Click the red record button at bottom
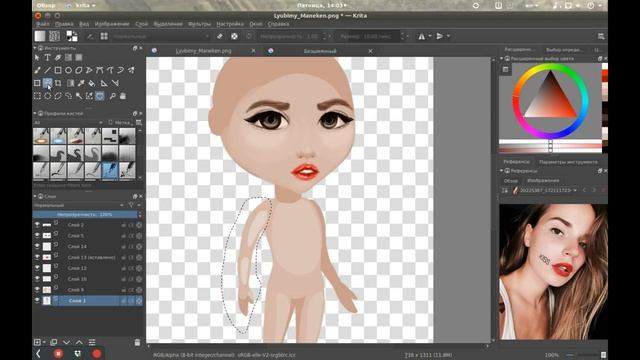 point(97,353)
